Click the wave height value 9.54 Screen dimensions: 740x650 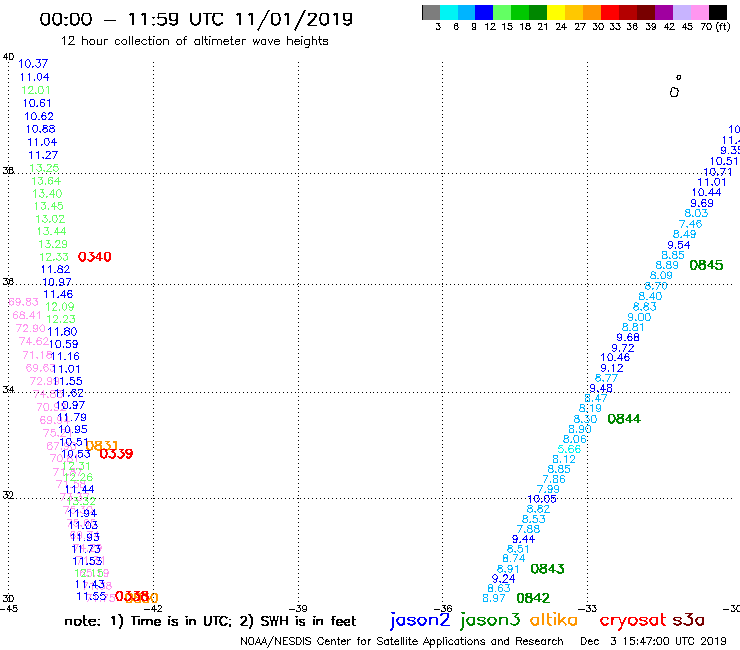point(679,245)
